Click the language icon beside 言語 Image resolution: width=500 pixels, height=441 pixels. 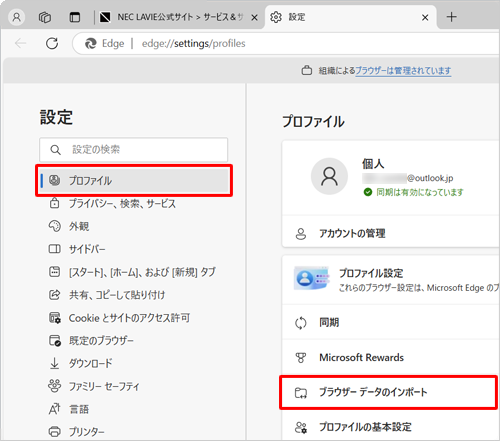(55, 409)
